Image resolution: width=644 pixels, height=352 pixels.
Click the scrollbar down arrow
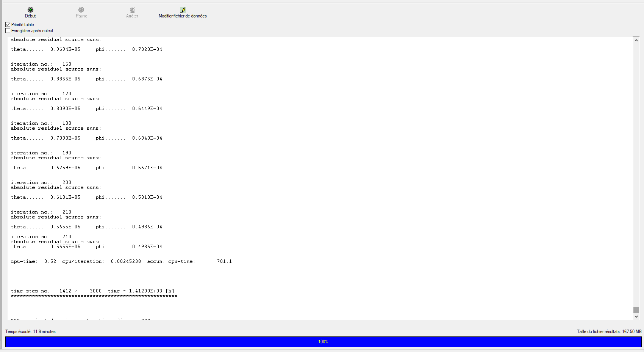point(636,317)
